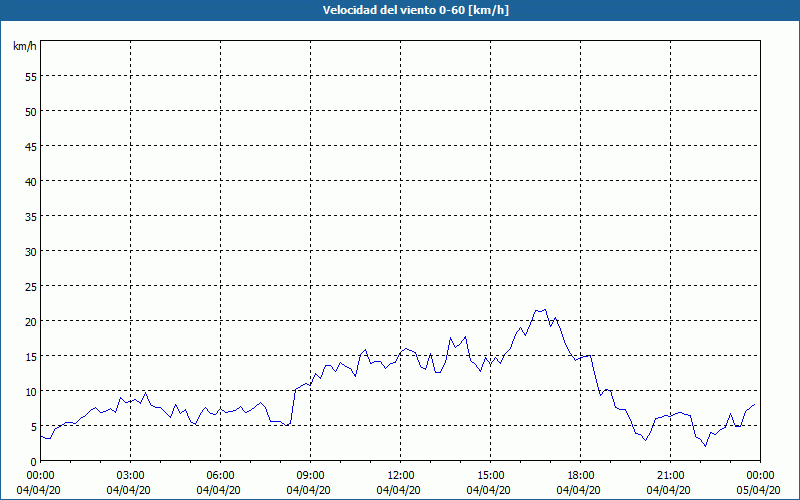This screenshot has height=500, width=800.
Task: Click the "05/04/20" date label
Action: point(758,490)
